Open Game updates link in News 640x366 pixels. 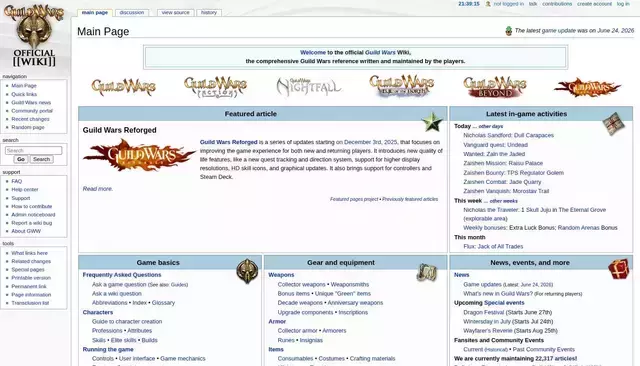(x=482, y=284)
